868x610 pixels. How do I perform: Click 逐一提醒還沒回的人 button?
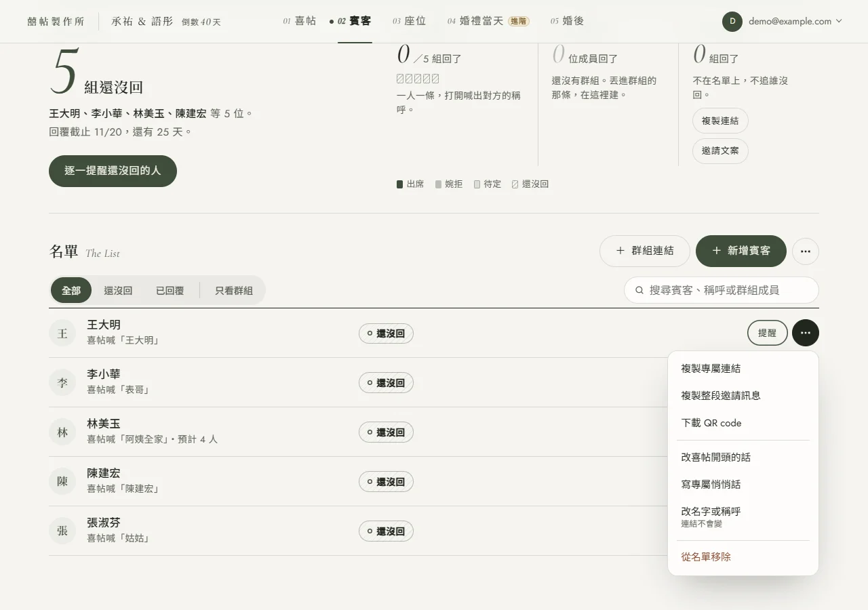(x=113, y=171)
